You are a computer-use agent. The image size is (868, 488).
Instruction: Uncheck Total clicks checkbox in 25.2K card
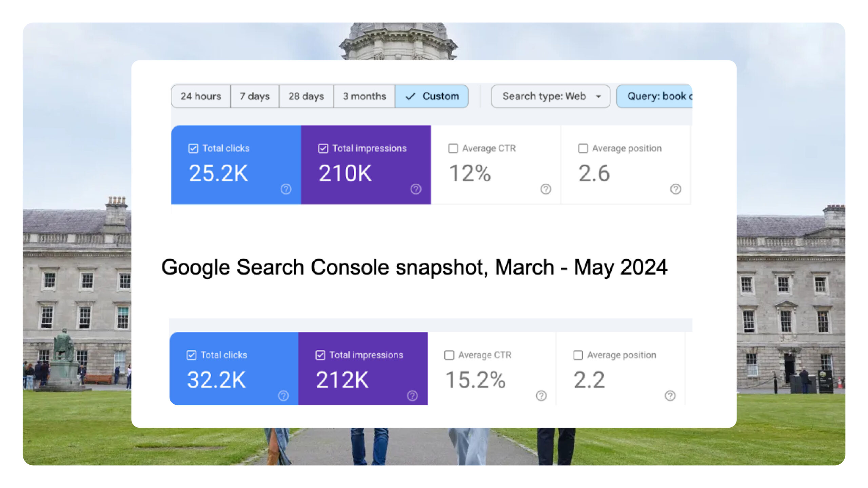click(x=193, y=148)
